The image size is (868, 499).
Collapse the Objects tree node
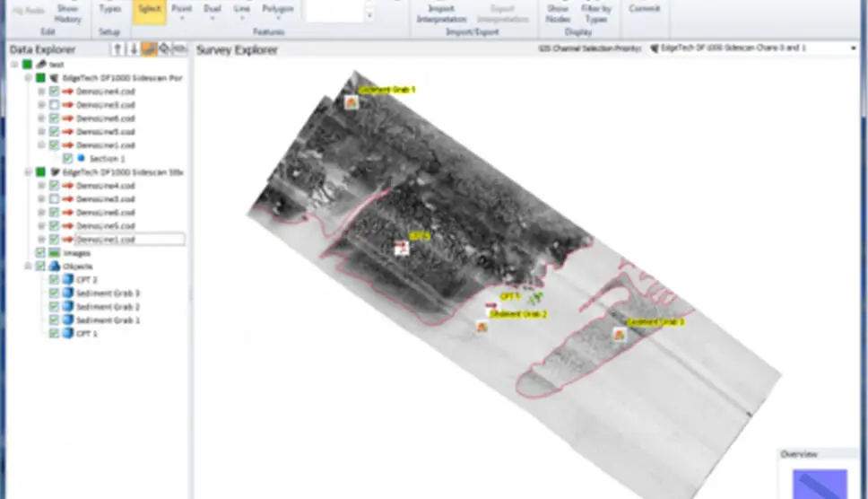point(28,267)
